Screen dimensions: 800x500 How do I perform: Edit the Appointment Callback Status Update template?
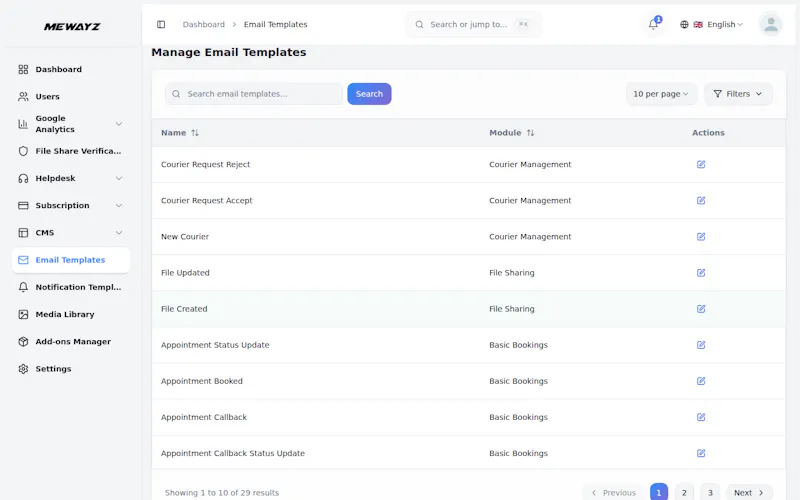coord(701,453)
